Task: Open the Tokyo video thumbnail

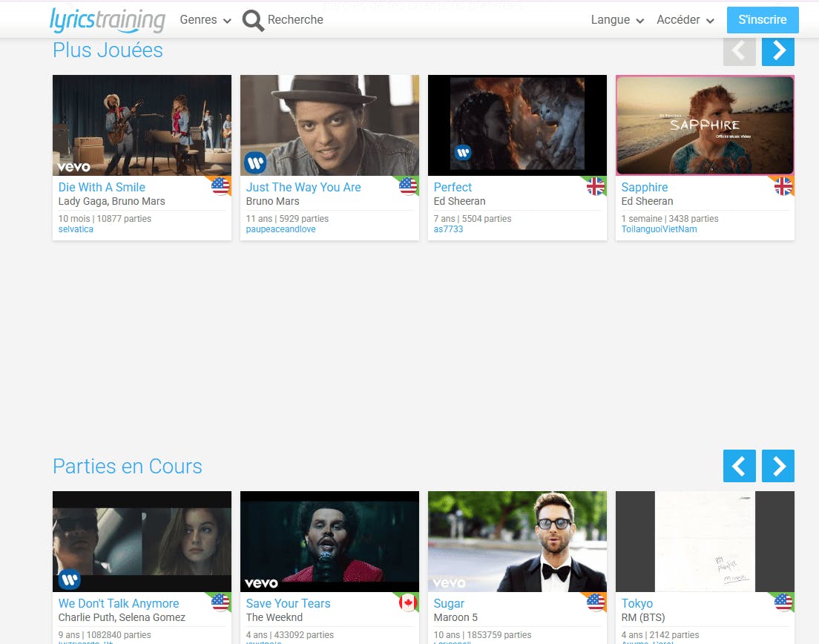Action: [705, 542]
